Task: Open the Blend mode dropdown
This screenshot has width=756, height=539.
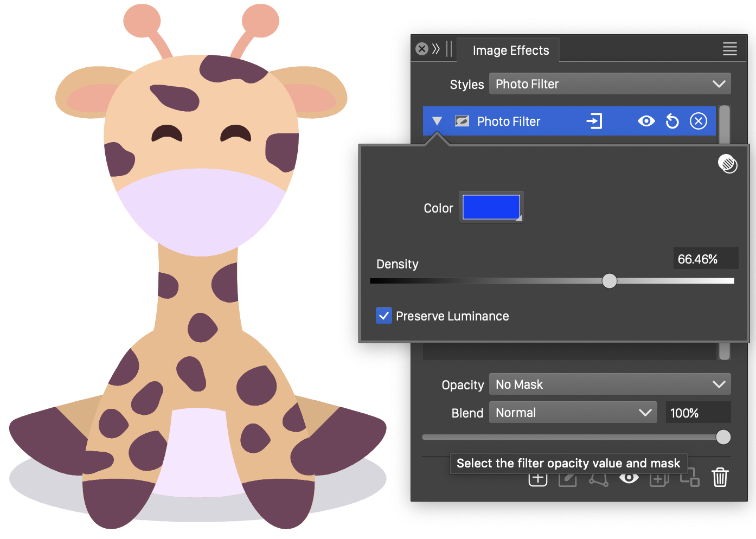Action: click(573, 413)
